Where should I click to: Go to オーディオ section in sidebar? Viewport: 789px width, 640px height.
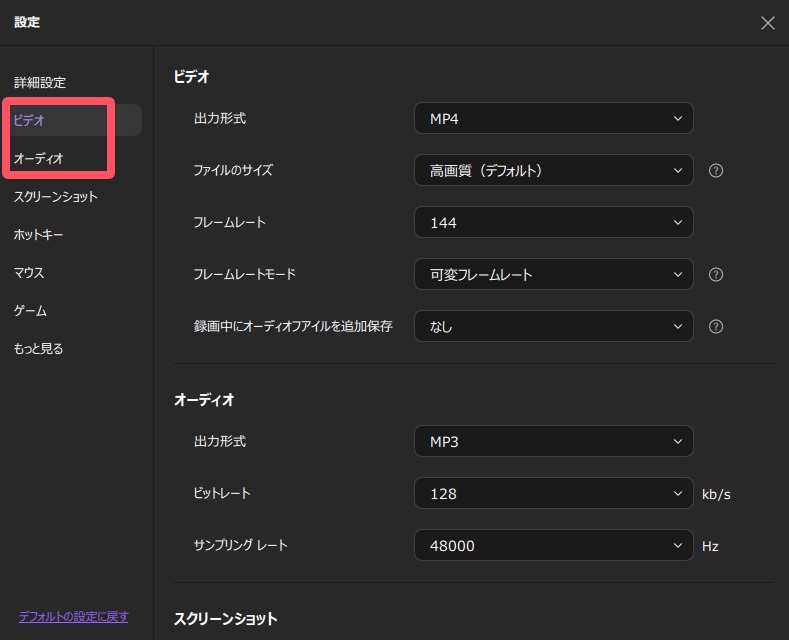[39, 159]
